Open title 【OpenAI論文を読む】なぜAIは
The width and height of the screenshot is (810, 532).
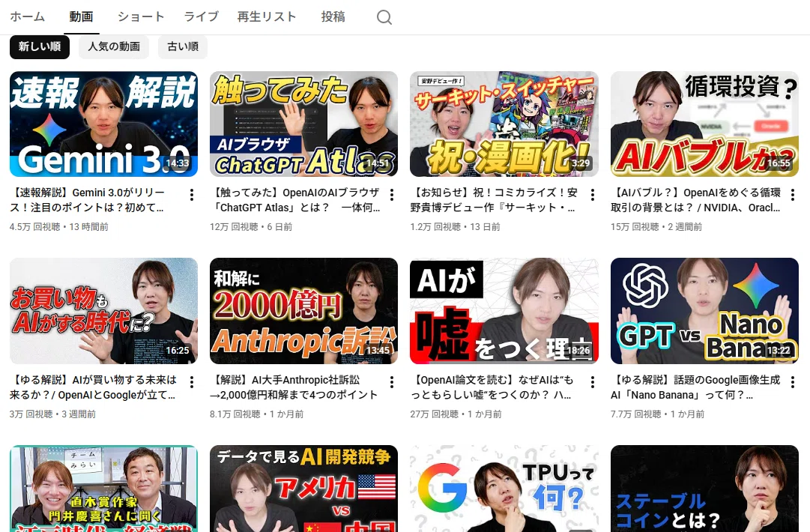[492, 387]
